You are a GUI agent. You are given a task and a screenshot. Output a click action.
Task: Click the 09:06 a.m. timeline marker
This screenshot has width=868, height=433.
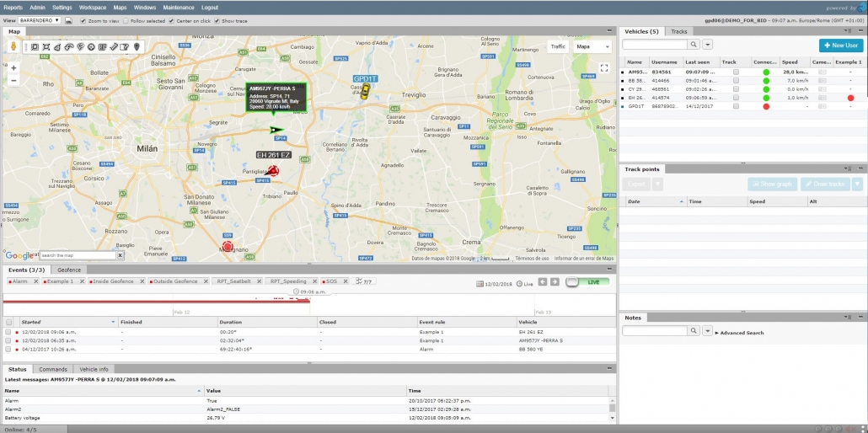[x=310, y=291]
